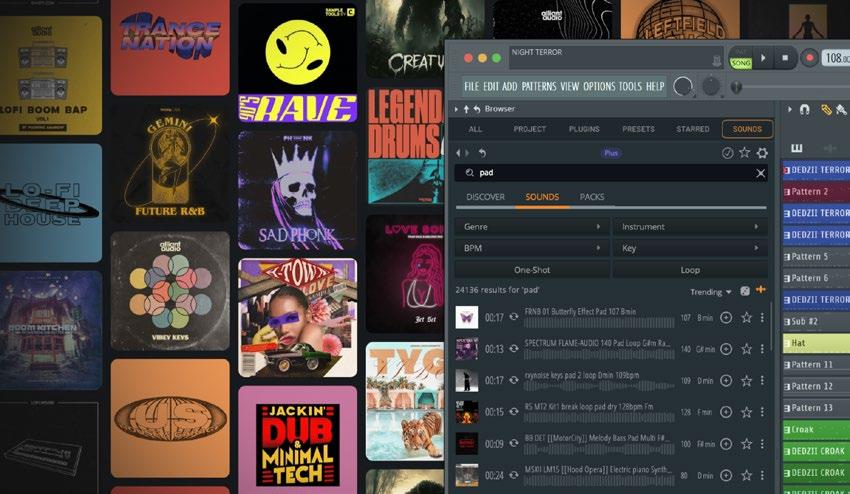The height and width of the screenshot is (494, 850).
Task: Toggle the magnet snap icon in playlist toolbar
Action: point(804,110)
